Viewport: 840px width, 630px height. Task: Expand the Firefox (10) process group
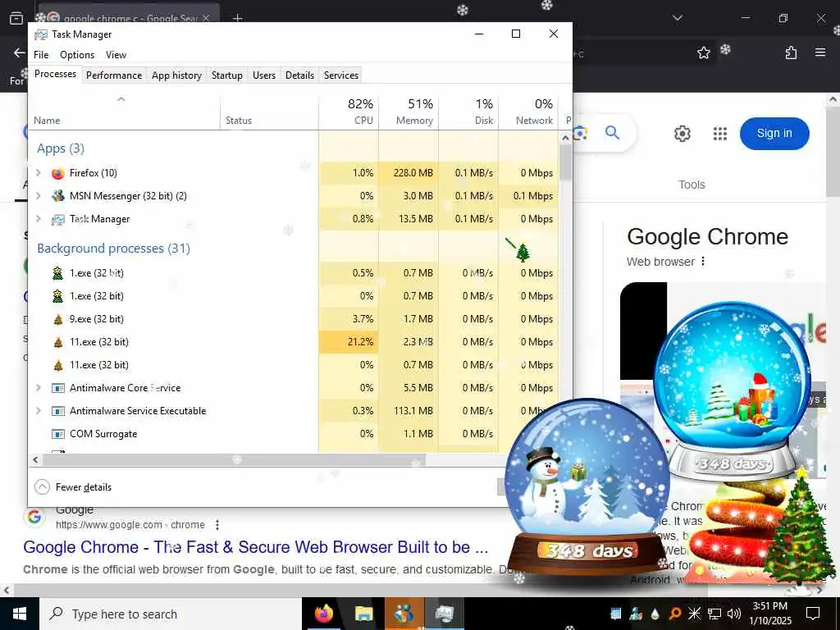38,172
